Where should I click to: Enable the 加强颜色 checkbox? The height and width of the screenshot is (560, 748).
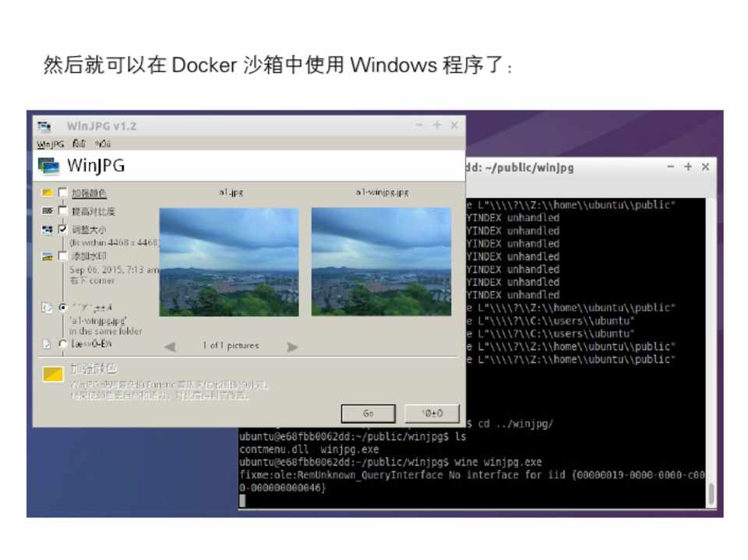(63, 192)
